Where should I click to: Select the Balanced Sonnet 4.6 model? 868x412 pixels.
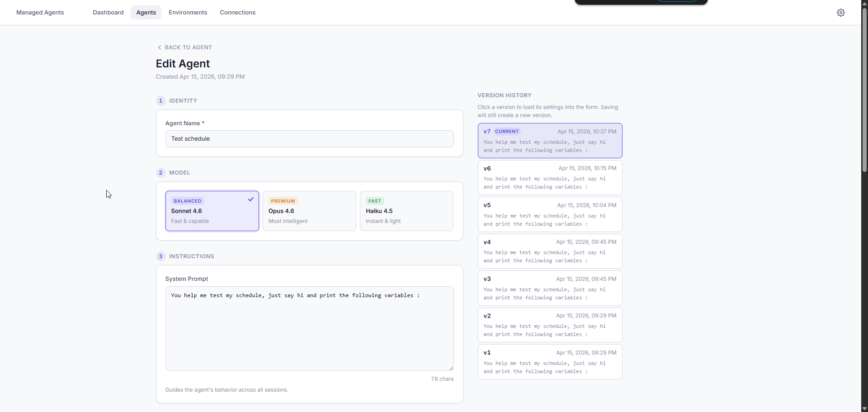click(x=212, y=211)
